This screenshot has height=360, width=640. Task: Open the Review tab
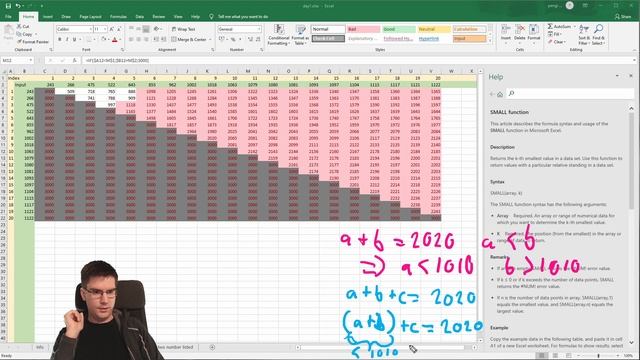(158, 17)
